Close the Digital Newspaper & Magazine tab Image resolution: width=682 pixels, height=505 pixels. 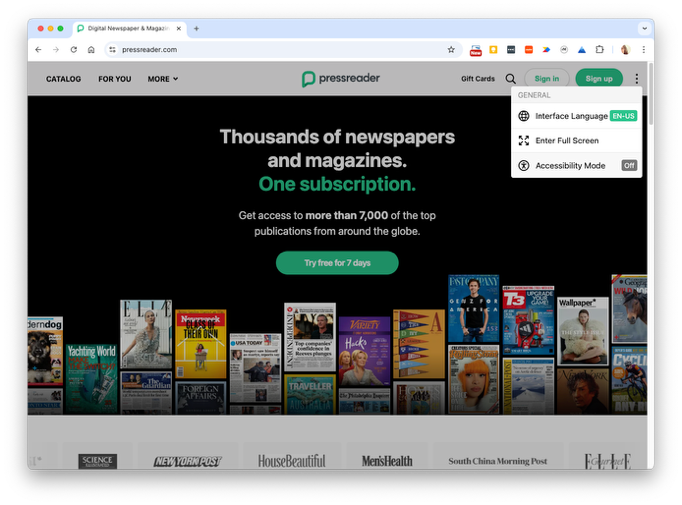(178, 28)
